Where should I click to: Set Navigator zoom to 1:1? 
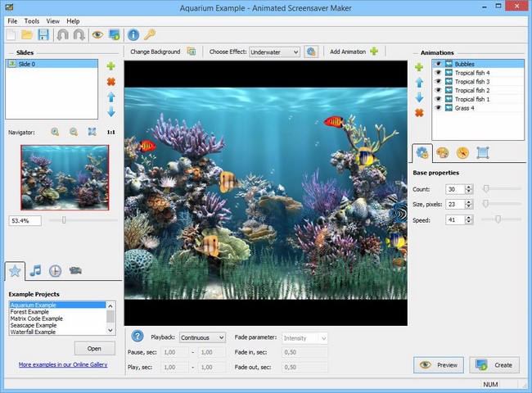(111, 132)
